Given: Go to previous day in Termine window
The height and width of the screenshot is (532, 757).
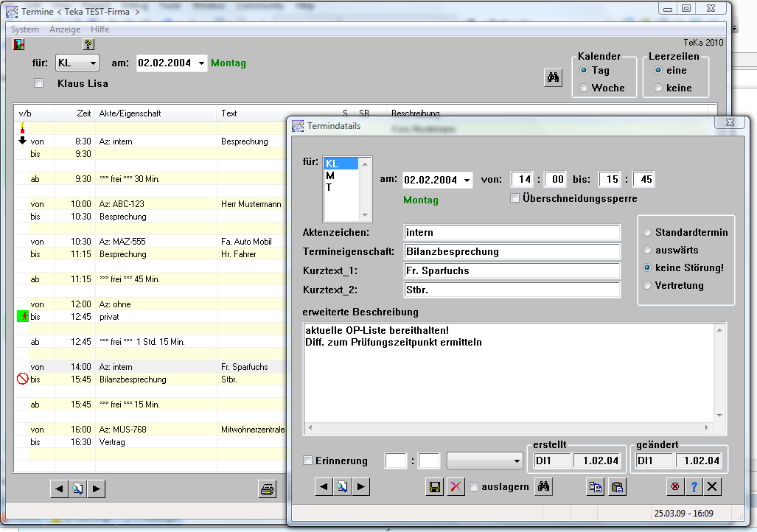Looking at the screenshot, I should tap(60, 489).
